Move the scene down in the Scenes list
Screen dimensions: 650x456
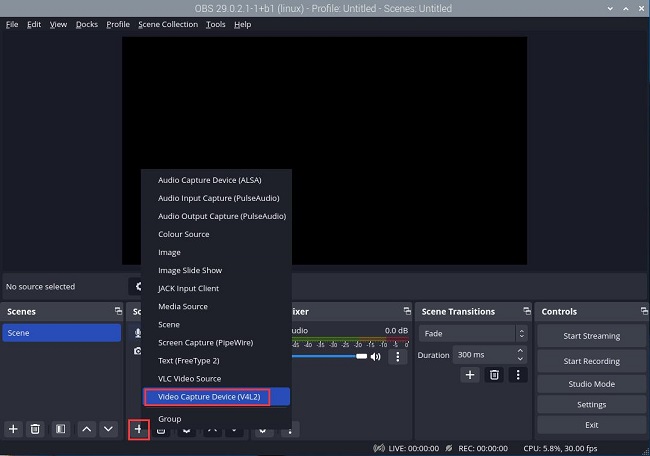[x=108, y=429]
